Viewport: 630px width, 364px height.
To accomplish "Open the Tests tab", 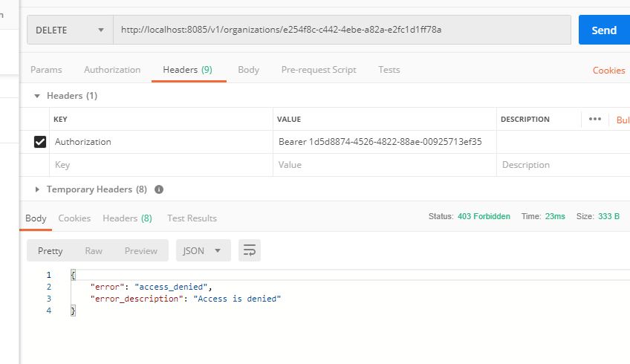I will pos(389,70).
